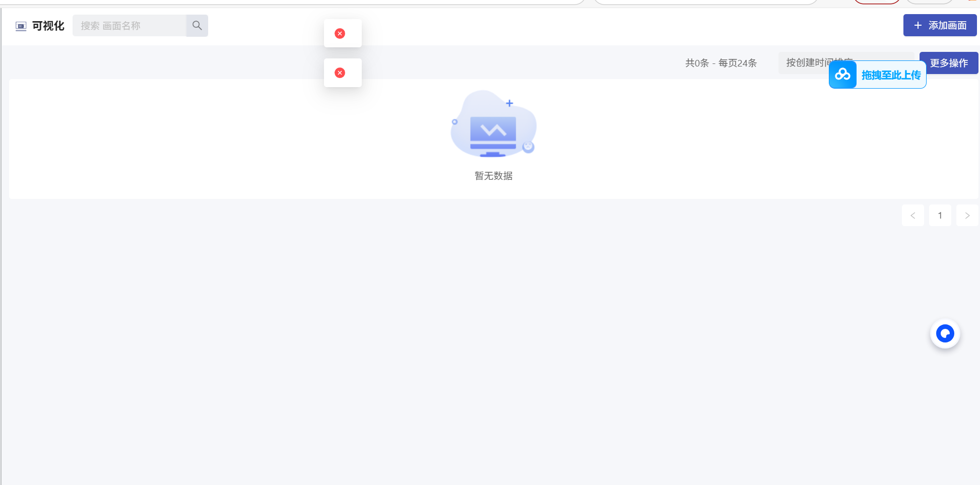Click the plus icon on 添加画面 button
This screenshot has width=980, height=485.
[x=917, y=25]
